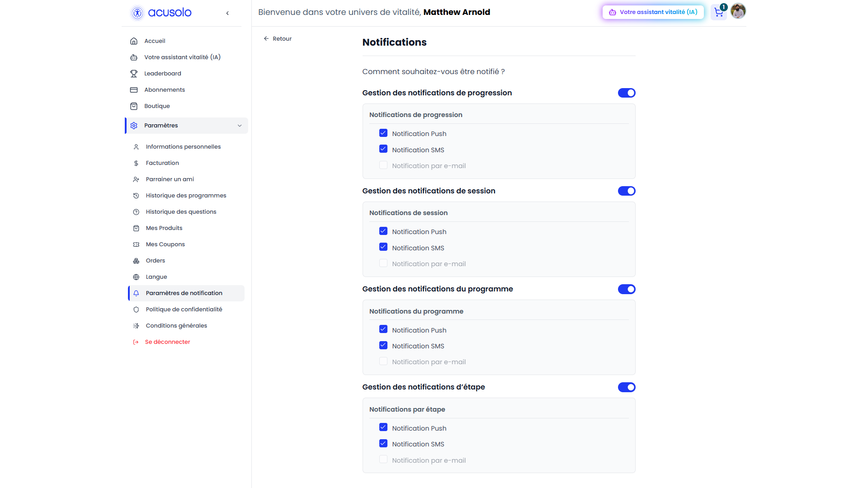Click the Informations personnelles user icon

pos(136,147)
